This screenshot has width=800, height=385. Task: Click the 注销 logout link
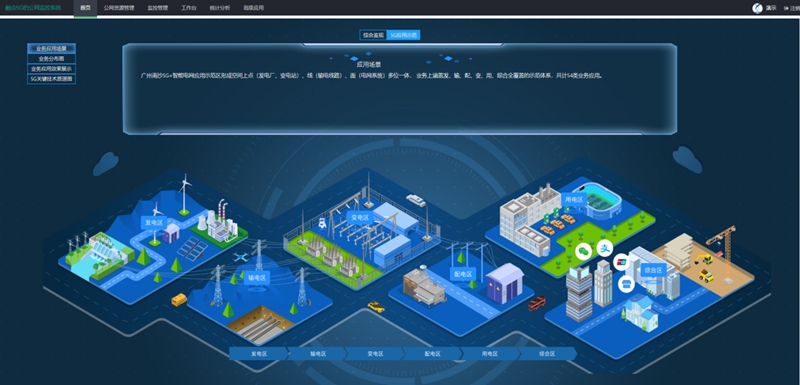coord(791,8)
